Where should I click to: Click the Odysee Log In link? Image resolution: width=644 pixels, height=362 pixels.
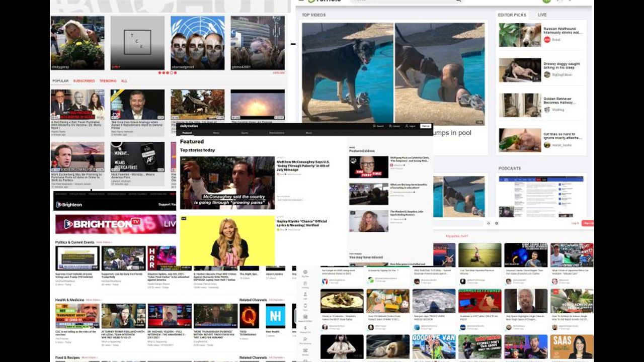click(575, 223)
